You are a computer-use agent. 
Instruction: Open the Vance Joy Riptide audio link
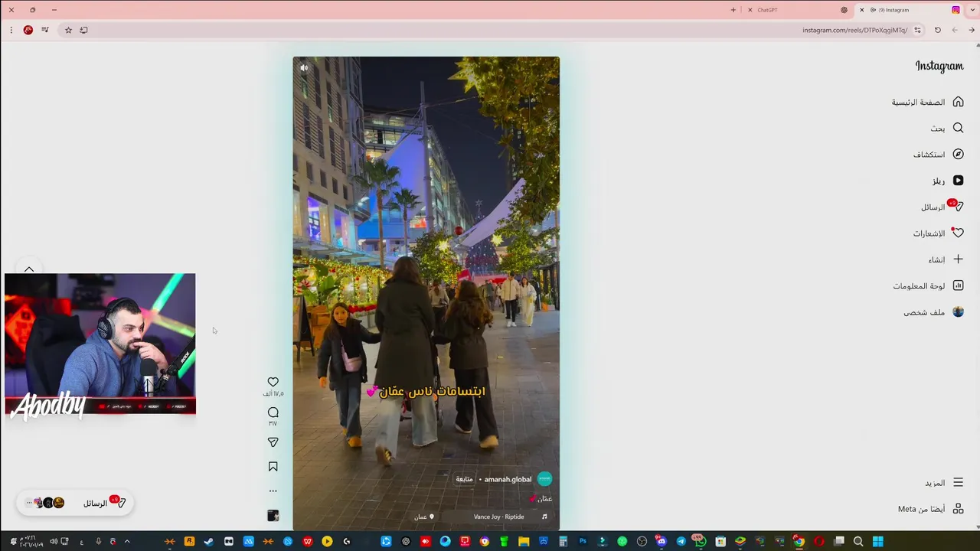click(x=499, y=517)
